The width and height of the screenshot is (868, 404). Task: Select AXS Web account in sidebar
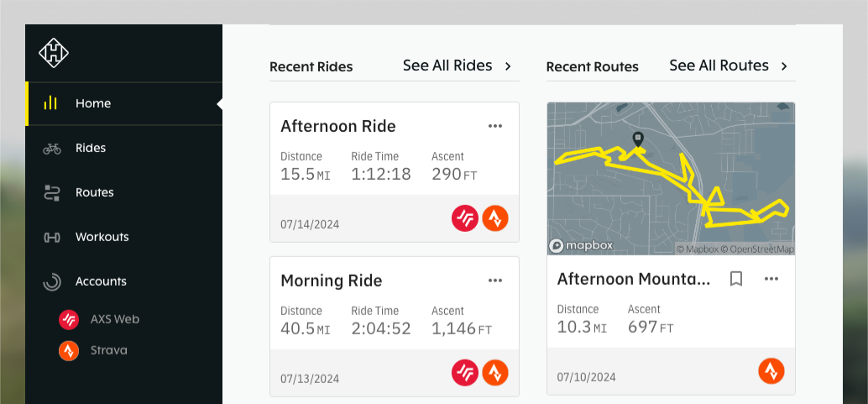click(x=114, y=319)
